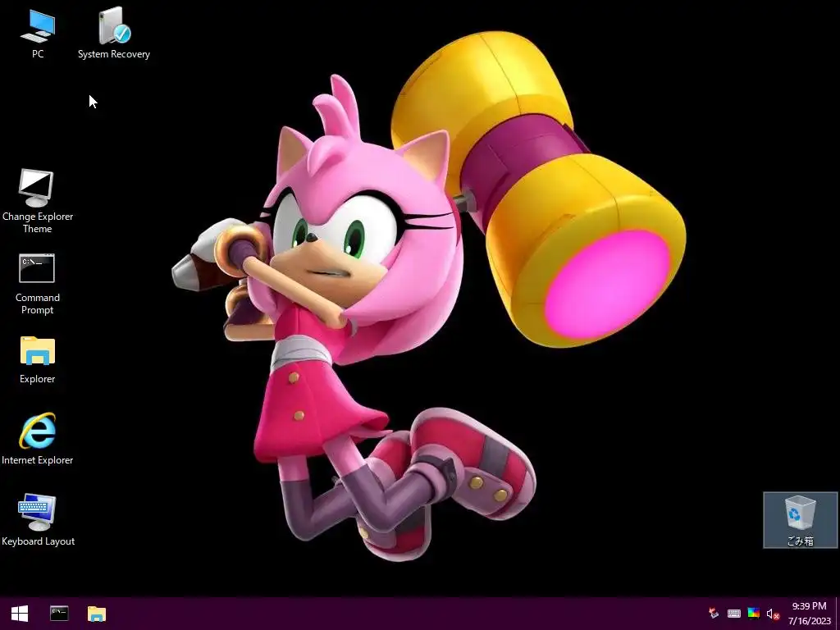
Task: Select the Keyboard Layout desktop icon
Action: [38, 519]
